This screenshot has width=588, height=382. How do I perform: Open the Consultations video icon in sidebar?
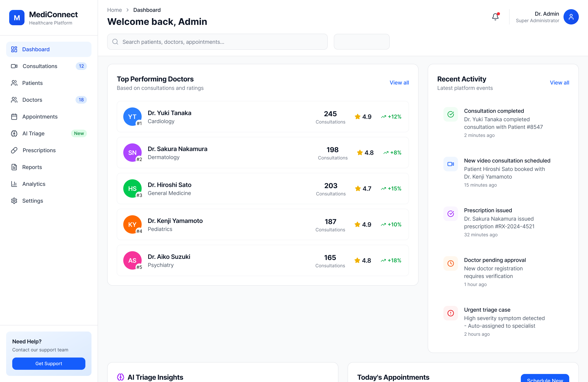14,66
